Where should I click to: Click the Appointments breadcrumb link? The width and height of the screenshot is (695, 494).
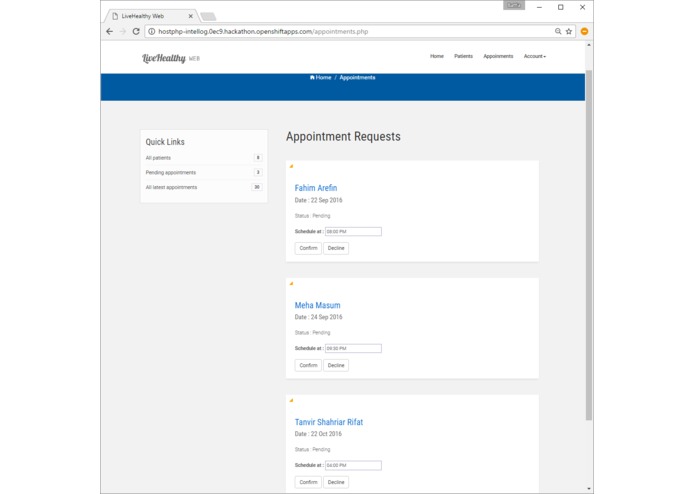[x=357, y=78]
